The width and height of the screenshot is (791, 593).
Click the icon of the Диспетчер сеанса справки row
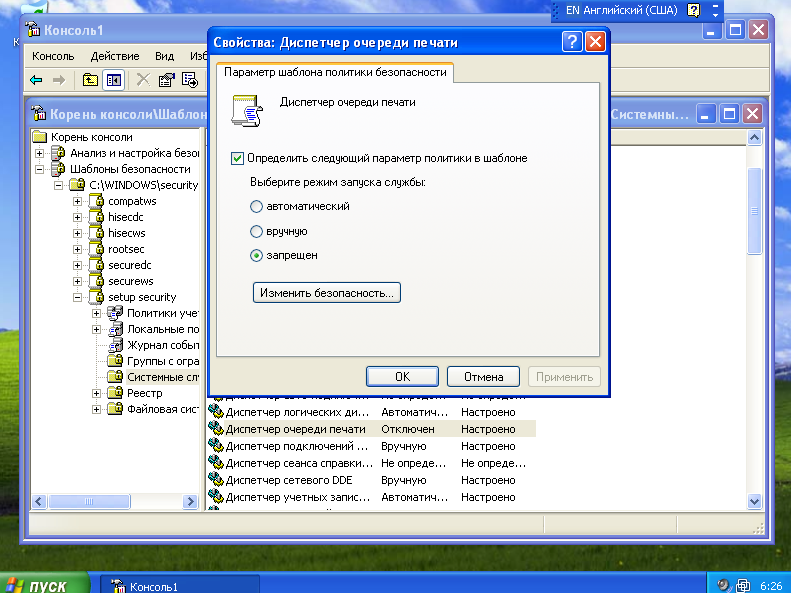tap(216, 462)
